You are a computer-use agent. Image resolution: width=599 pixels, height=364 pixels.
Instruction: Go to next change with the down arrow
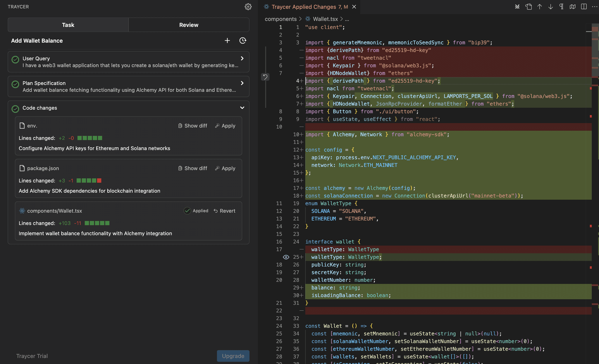[551, 6]
